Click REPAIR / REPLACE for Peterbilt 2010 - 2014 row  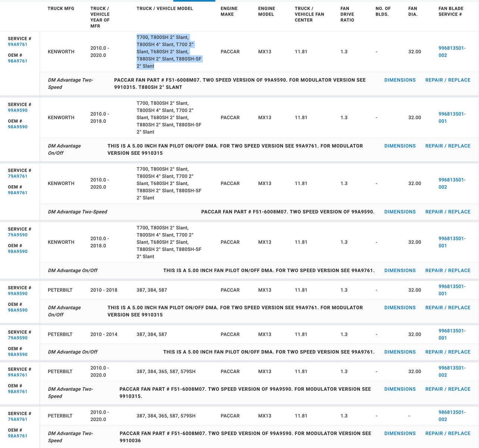click(448, 352)
